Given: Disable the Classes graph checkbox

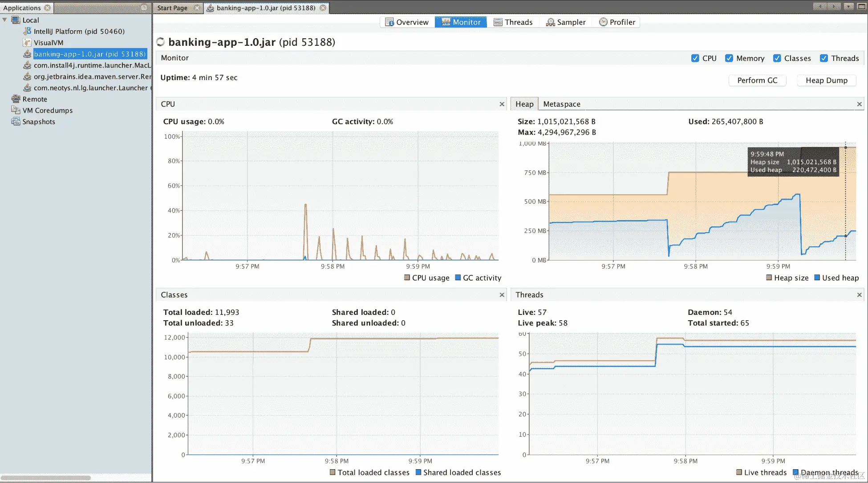Looking at the screenshot, I should [777, 58].
